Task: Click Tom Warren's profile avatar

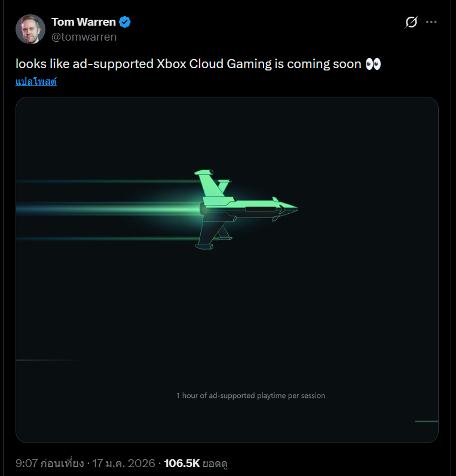Action: [x=30, y=29]
